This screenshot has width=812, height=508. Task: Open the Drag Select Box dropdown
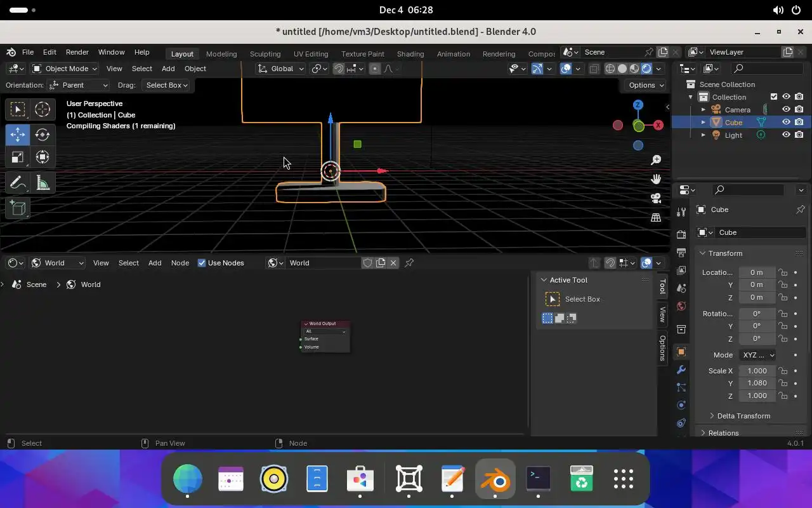click(166, 85)
